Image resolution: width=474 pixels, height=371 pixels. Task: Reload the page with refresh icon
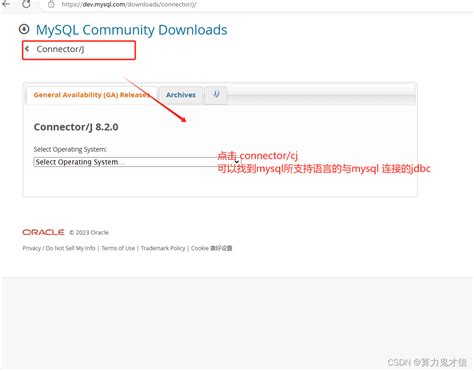click(26, 4)
